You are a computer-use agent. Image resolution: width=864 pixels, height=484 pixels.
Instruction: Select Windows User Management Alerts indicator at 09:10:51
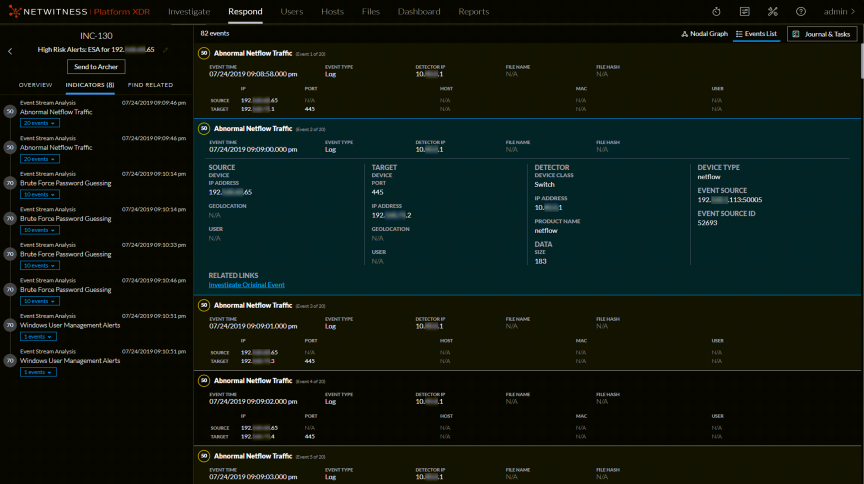(70, 361)
